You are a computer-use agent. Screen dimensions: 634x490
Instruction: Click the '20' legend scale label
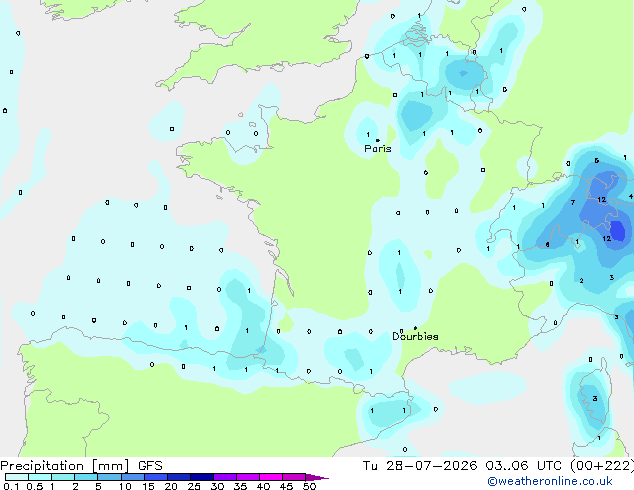click(x=171, y=486)
